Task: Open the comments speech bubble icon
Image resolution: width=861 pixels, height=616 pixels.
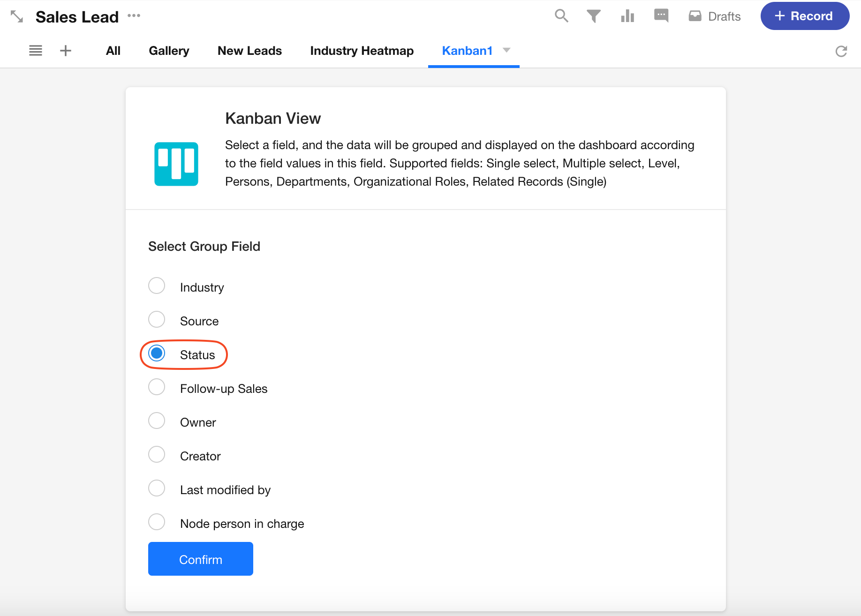Action: tap(661, 15)
